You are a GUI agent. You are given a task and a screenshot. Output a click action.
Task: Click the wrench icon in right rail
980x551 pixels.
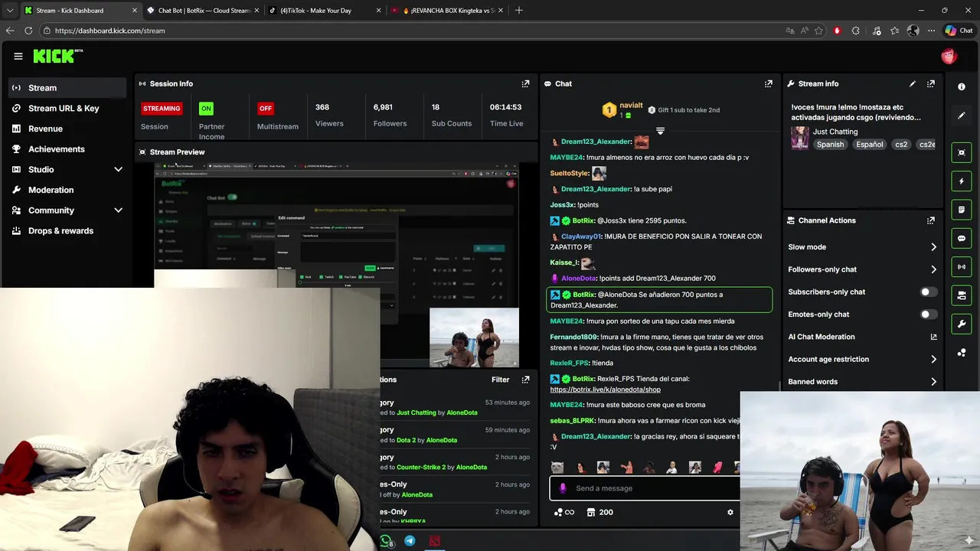(962, 324)
